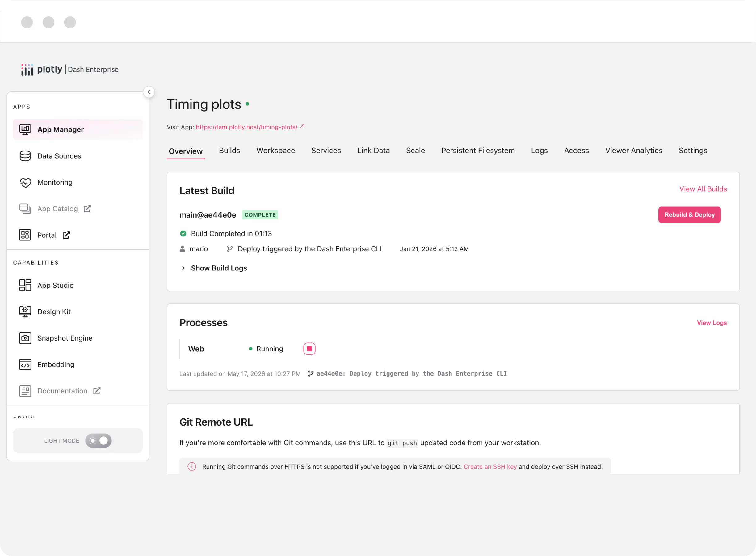
Task: Click the Data Sources label
Action: coord(59,156)
